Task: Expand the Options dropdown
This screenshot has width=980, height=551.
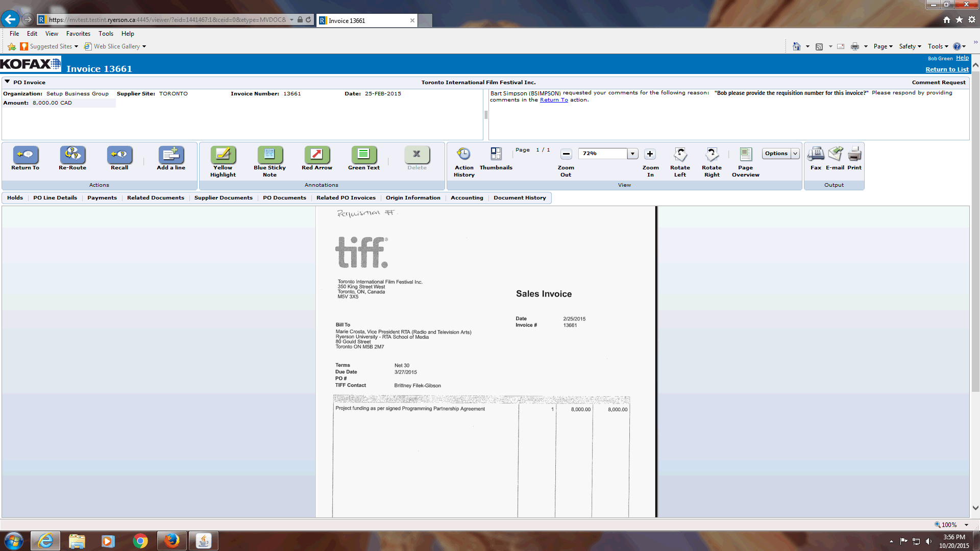Action: point(795,154)
